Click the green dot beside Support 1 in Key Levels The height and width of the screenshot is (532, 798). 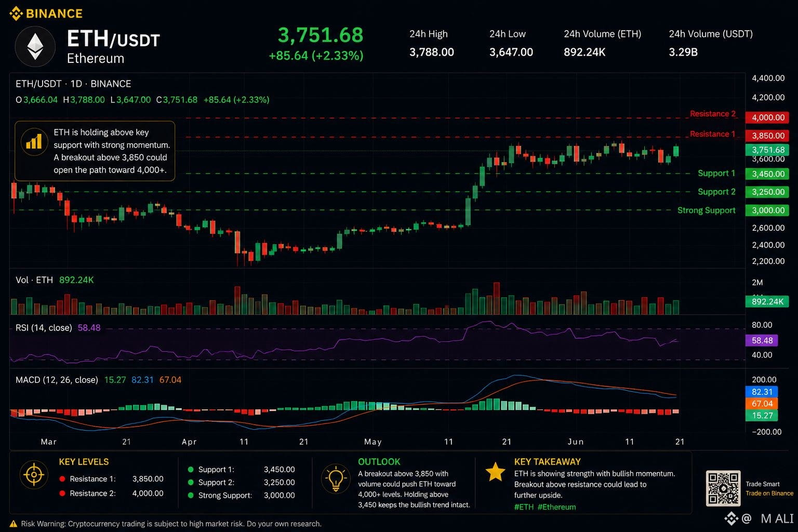click(191, 470)
